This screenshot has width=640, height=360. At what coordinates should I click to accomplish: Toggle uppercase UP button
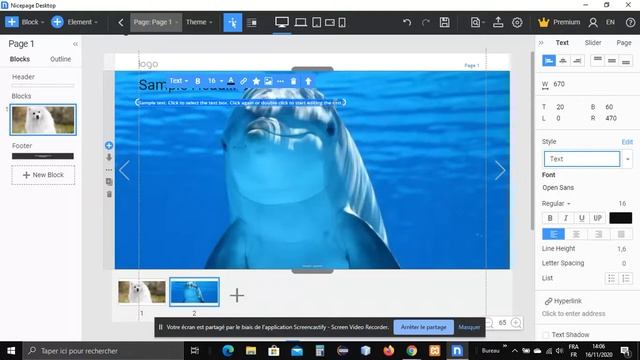click(x=598, y=218)
